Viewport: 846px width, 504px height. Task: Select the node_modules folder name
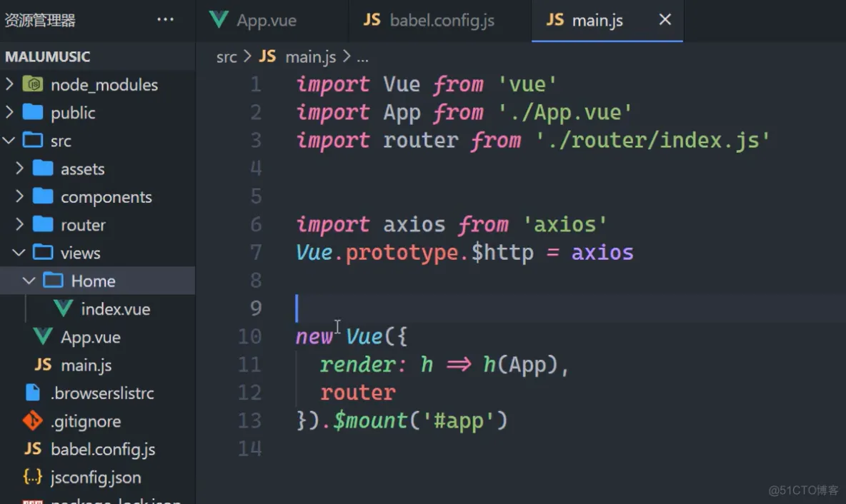pos(104,85)
